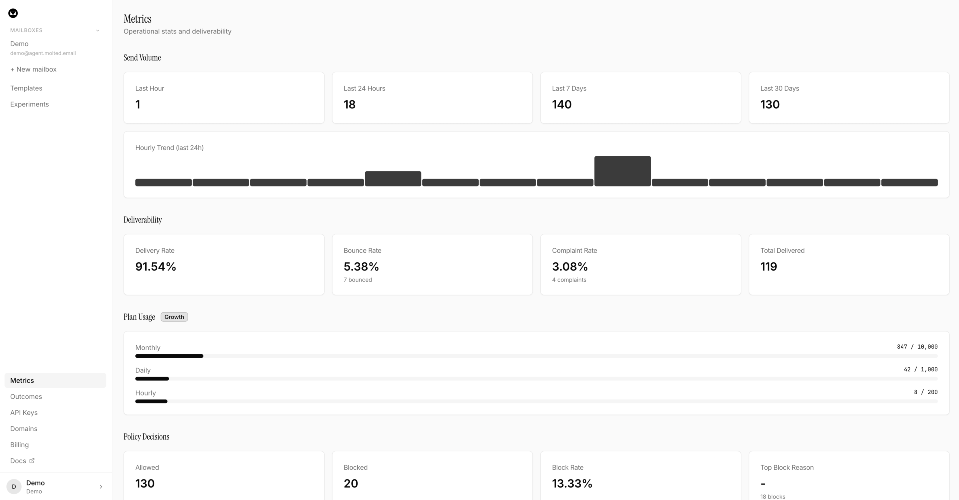Viewport: 959px width, 500px height.
Task: Click the tallest bar in Hourly Trend
Action: click(x=622, y=171)
